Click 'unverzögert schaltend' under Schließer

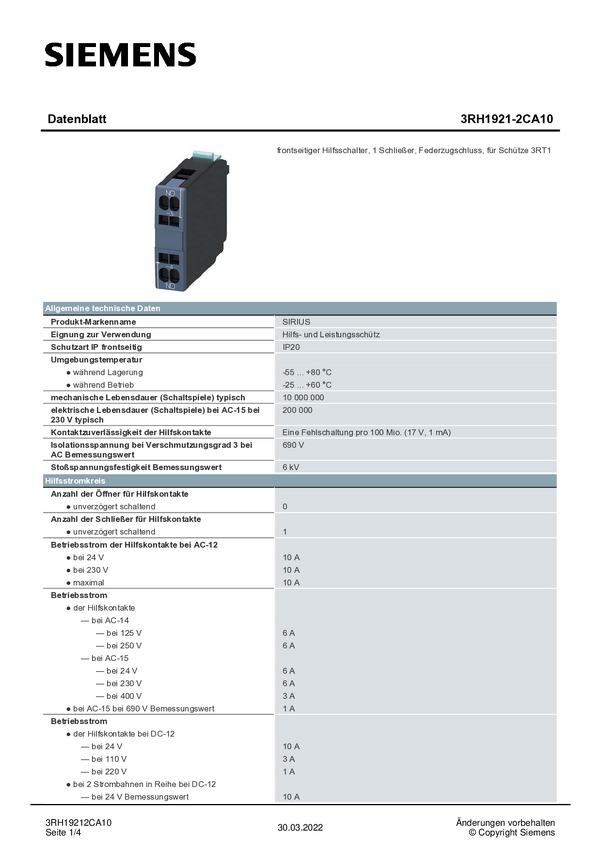(x=111, y=532)
